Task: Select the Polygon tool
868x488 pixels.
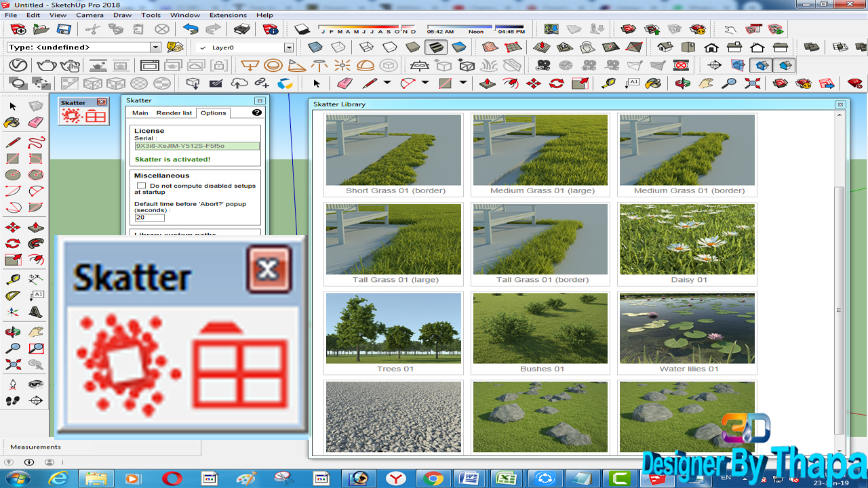Action: coord(36,175)
